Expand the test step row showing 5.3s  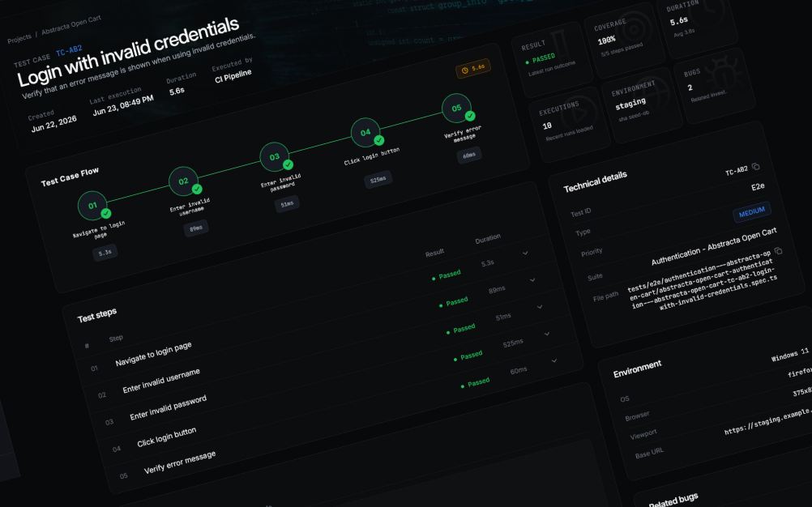525,253
